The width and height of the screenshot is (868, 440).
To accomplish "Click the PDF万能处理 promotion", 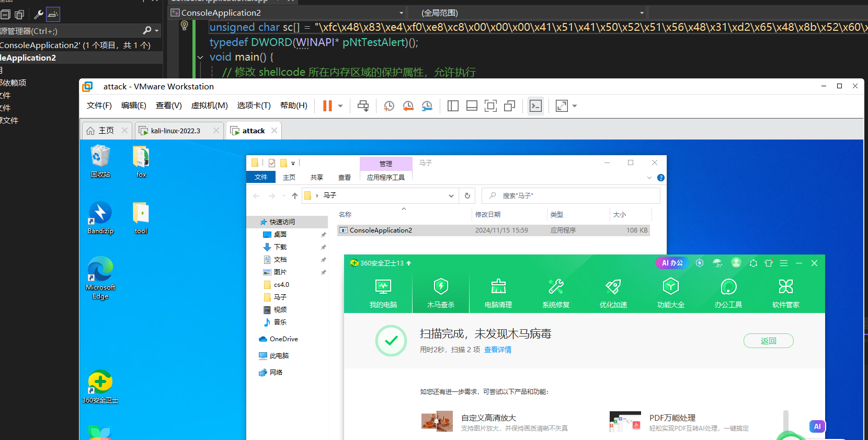I will click(x=679, y=422).
